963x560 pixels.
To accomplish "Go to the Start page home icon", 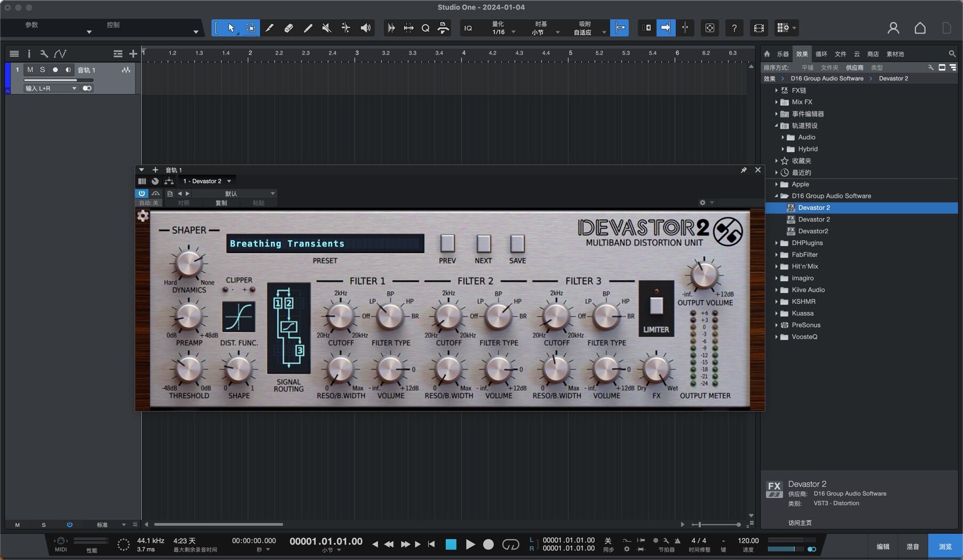I will (x=920, y=28).
